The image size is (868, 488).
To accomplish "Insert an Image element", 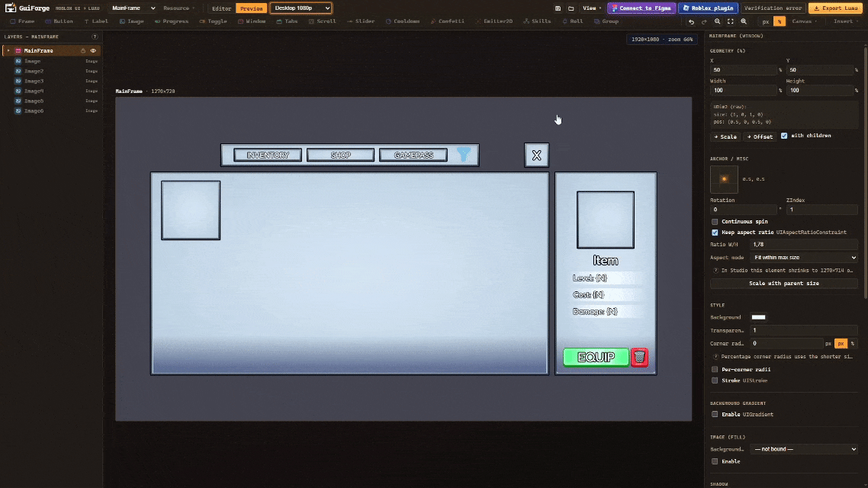I will tap(132, 21).
